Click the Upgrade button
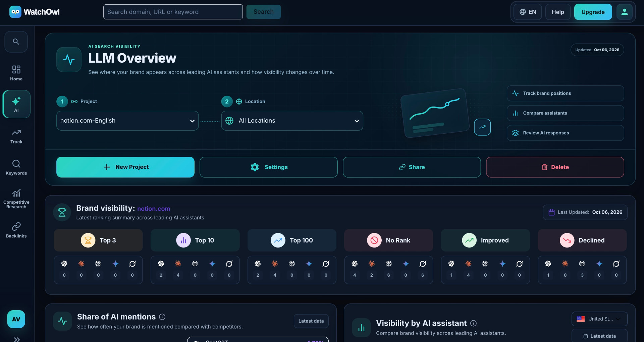 (x=593, y=12)
